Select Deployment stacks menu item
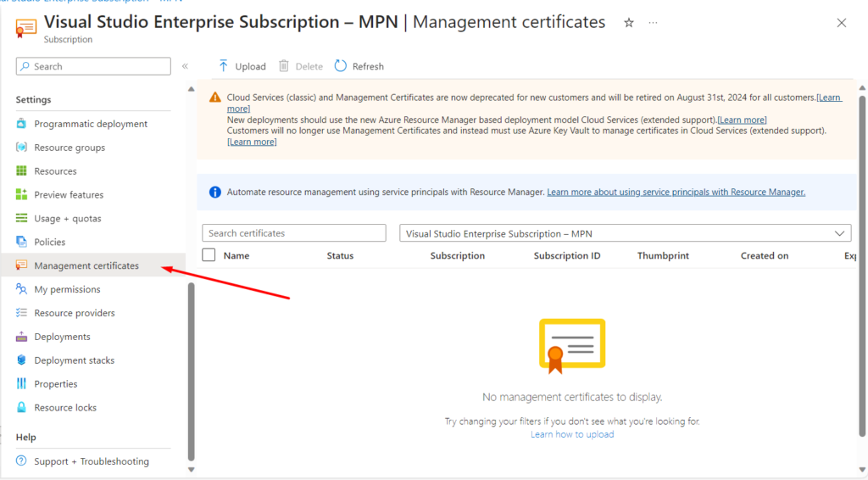Image resolution: width=868 pixels, height=480 pixels. tap(75, 360)
